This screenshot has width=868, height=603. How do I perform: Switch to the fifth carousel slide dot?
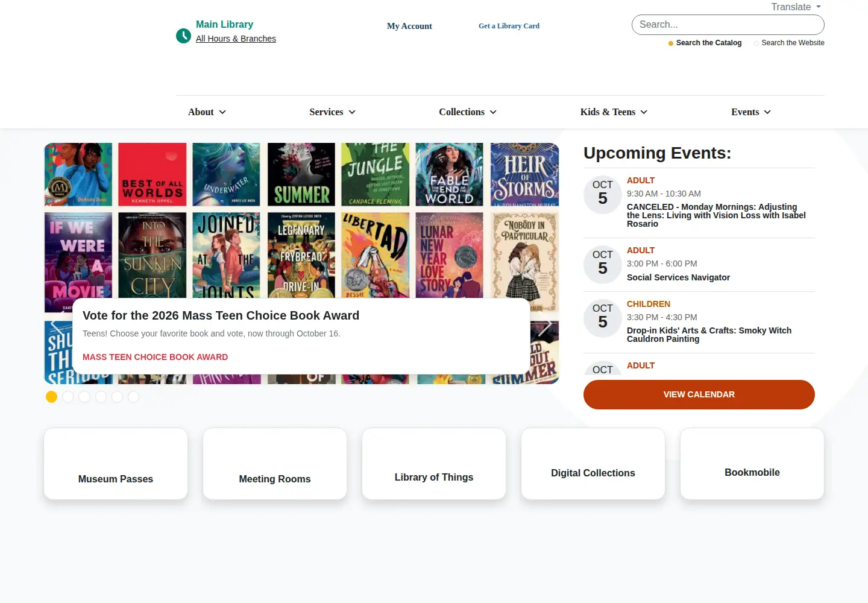(x=117, y=397)
